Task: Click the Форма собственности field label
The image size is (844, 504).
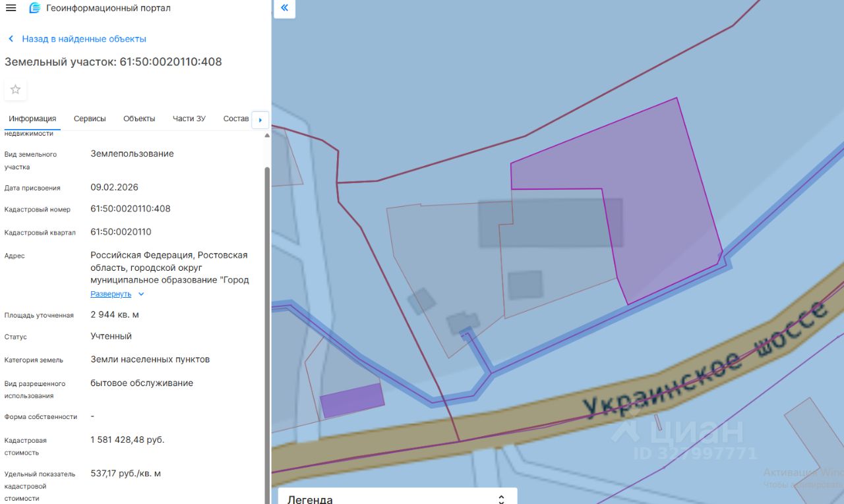Action: 41,417
